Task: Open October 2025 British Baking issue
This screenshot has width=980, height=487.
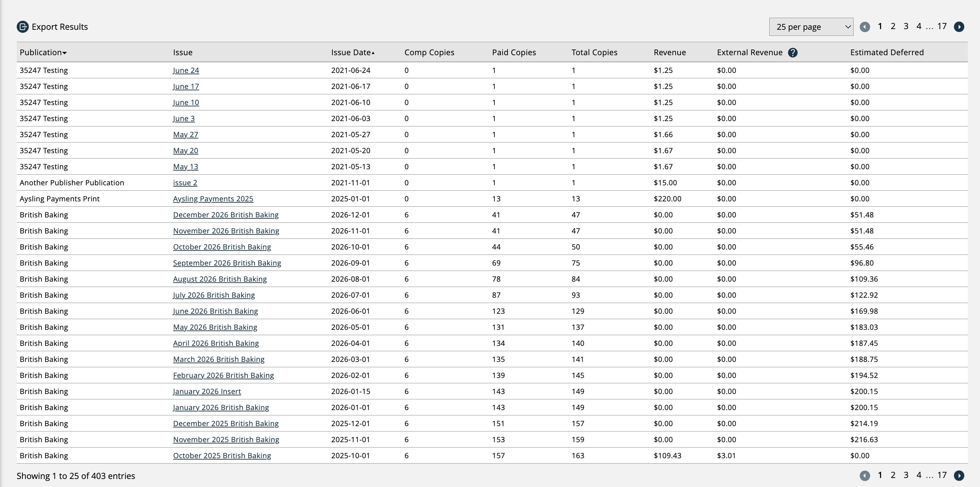Action: point(222,456)
